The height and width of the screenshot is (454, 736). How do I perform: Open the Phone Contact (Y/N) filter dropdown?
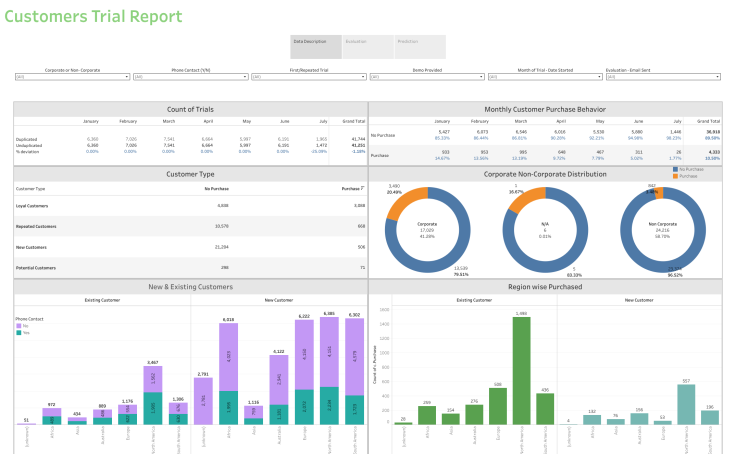point(191,77)
